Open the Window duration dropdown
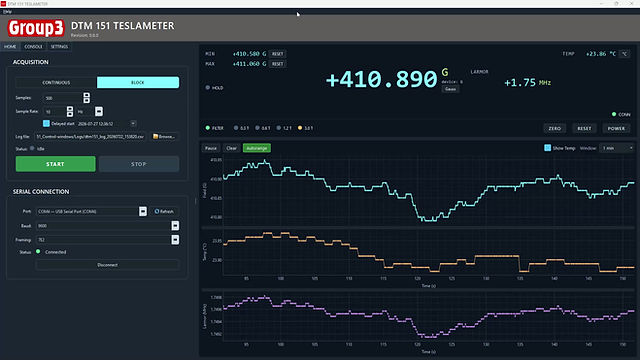 click(618, 148)
